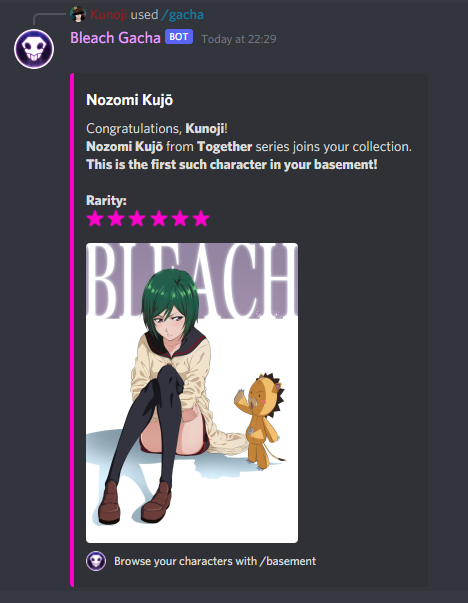Open the Bleach Gacha bot's skull avatar
468x603 pixels.
tap(34, 49)
